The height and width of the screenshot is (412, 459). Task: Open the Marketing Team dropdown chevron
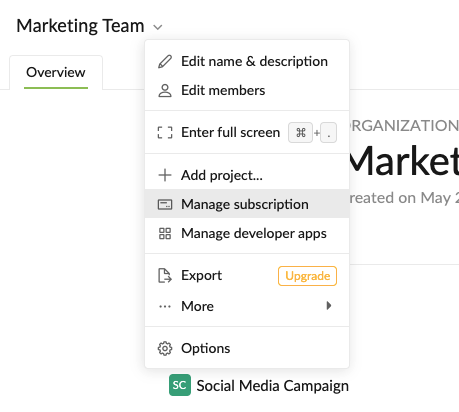coord(158,27)
